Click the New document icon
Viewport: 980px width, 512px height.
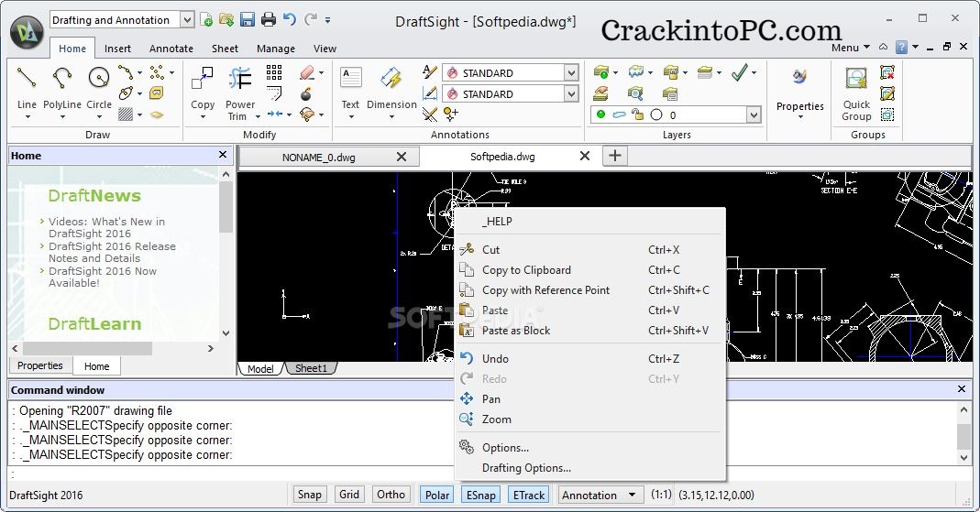tap(206, 19)
